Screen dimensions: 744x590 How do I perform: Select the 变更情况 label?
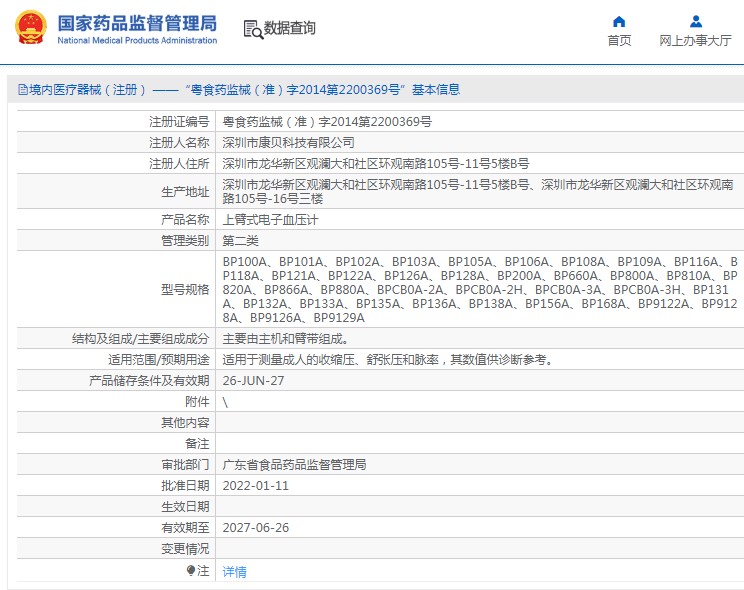[185, 548]
